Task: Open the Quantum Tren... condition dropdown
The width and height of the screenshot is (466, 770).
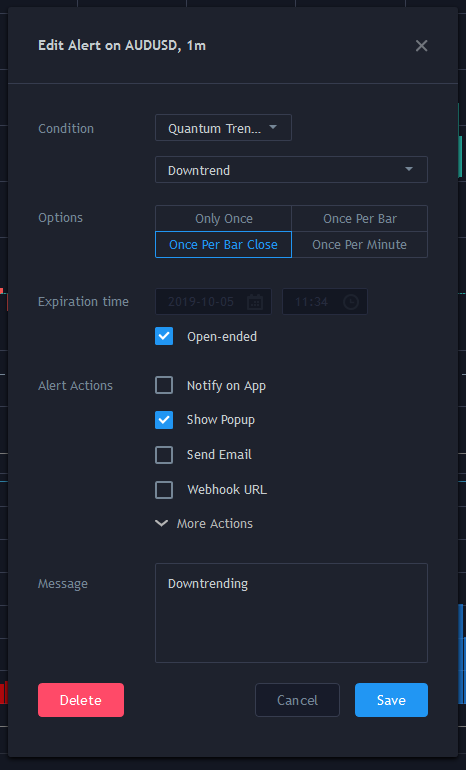Action: click(x=223, y=128)
